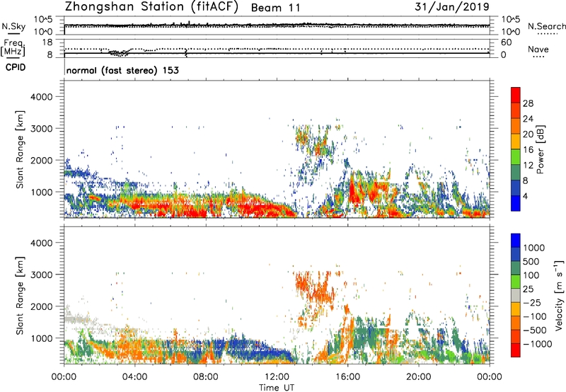This screenshot has width=566, height=392.
Task: Click the 'Nave' legend label
Action: coord(538,49)
